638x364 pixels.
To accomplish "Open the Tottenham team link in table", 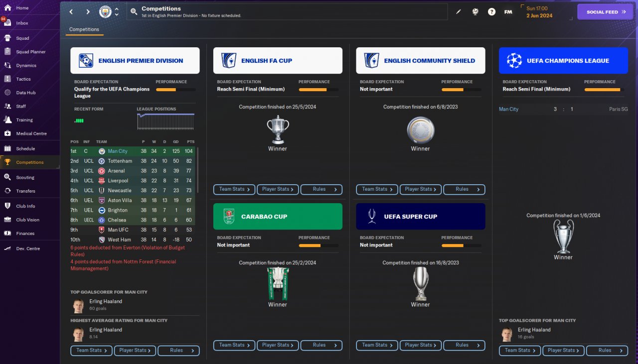I will click(x=120, y=161).
